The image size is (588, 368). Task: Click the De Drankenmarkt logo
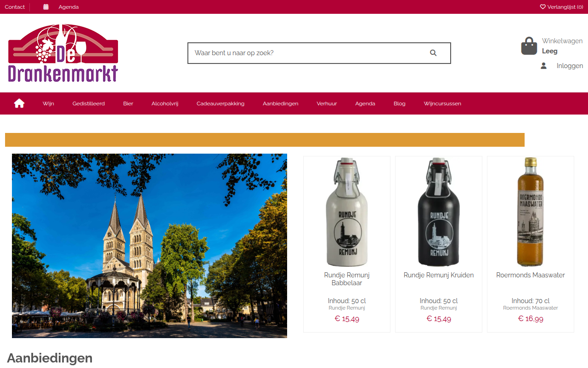(x=63, y=53)
